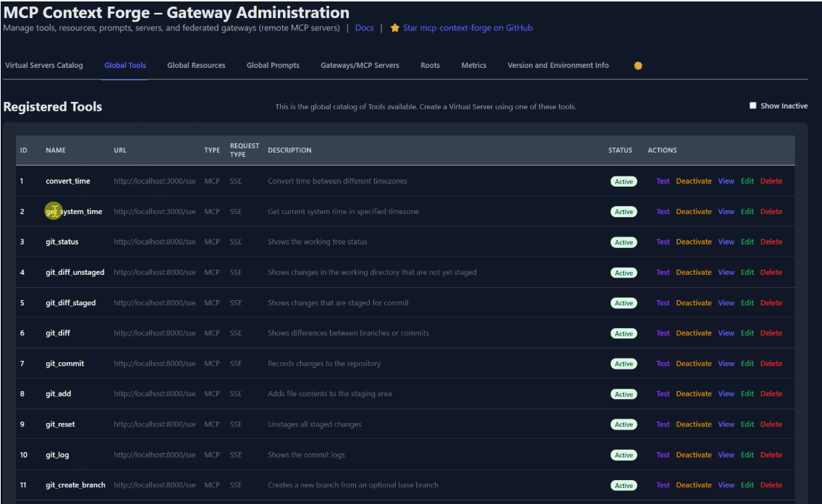View the convert_time tool details

click(726, 181)
